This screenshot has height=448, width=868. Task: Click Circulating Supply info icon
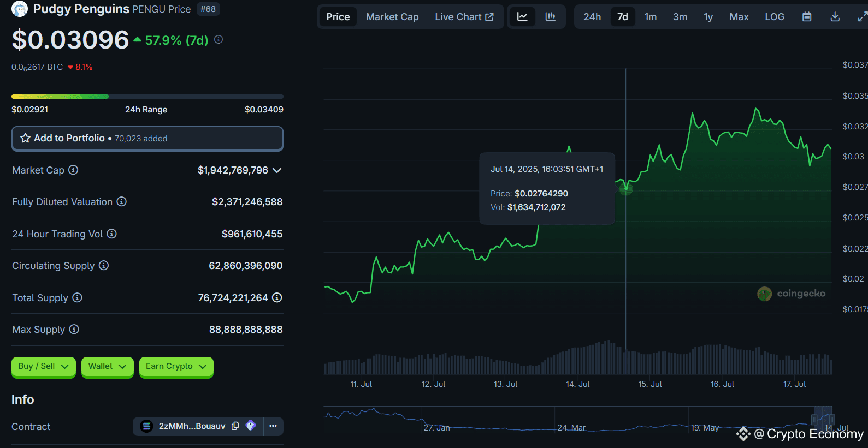(104, 265)
